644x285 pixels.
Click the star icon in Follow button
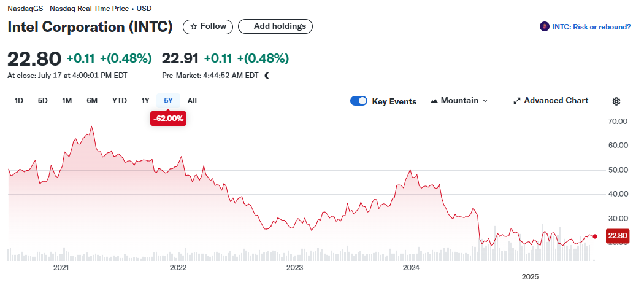(194, 27)
